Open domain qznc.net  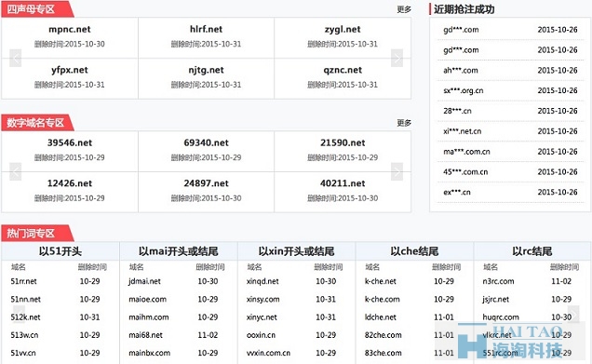[343, 70]
